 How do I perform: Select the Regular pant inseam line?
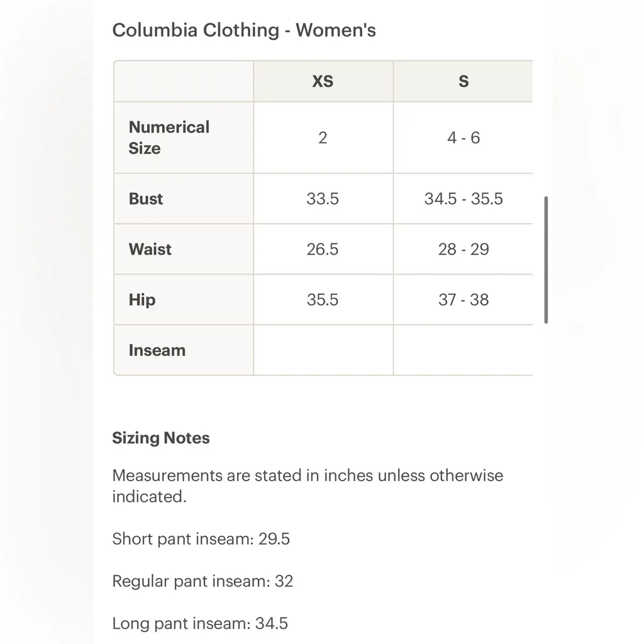[203, 581]
